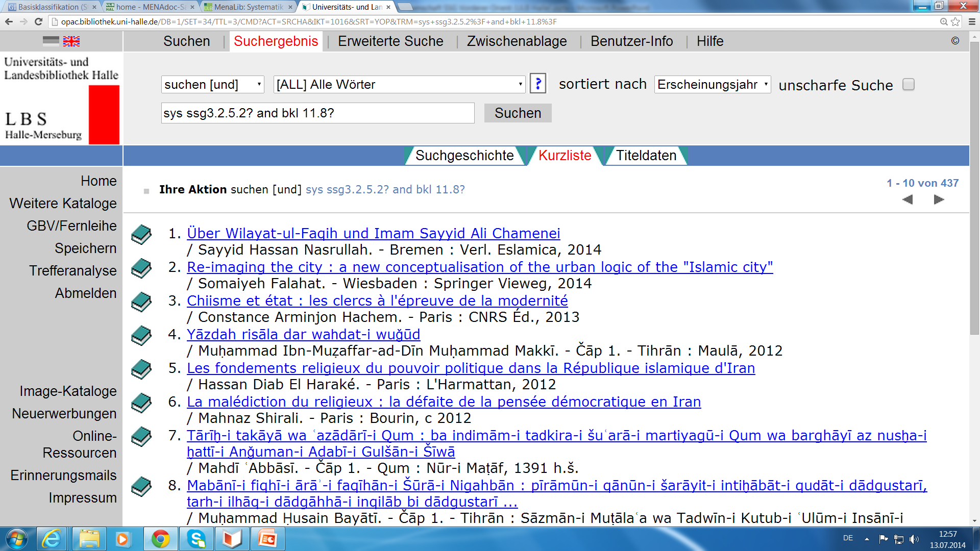Click Trefferanalyse in the sidebar
Screen dimensions: 980x551
pos(73,271)
